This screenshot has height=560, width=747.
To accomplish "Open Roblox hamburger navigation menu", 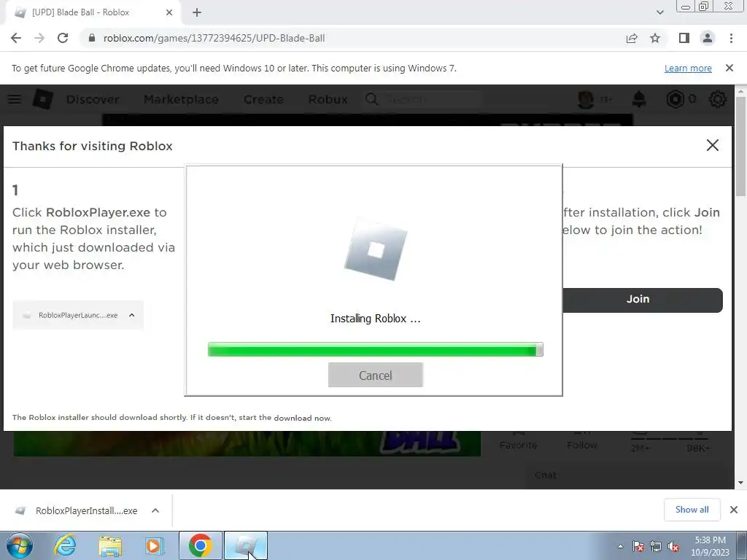I will pyautogui.click(x=15, y=99).
